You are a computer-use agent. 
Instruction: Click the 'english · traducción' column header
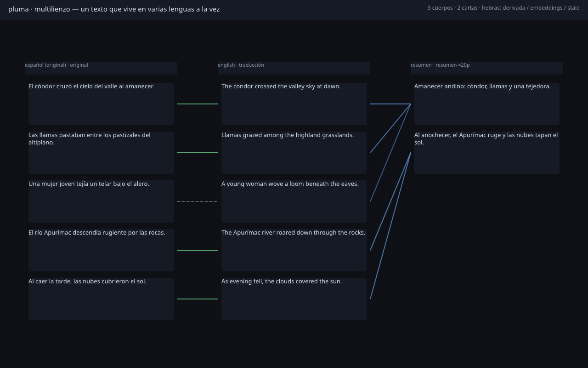(294, 68)
